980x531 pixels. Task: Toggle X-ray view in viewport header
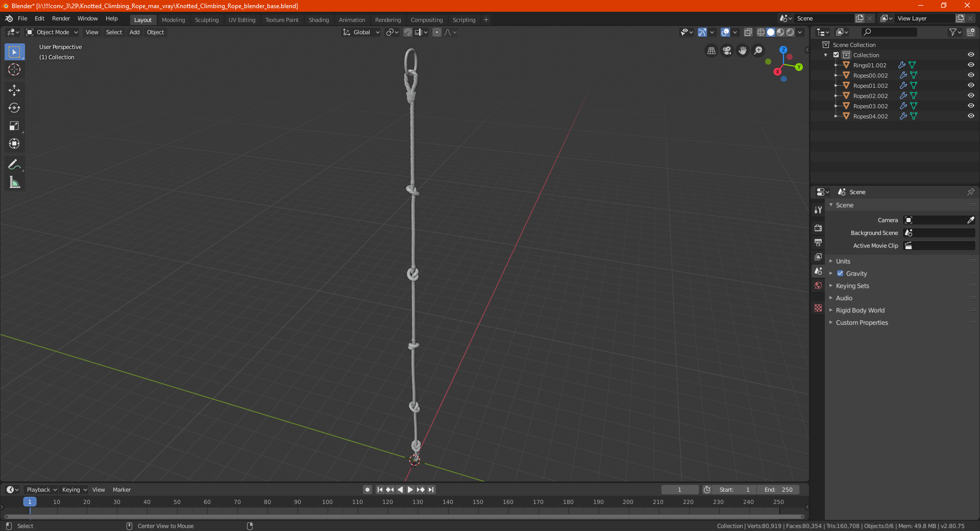point(748,32)
